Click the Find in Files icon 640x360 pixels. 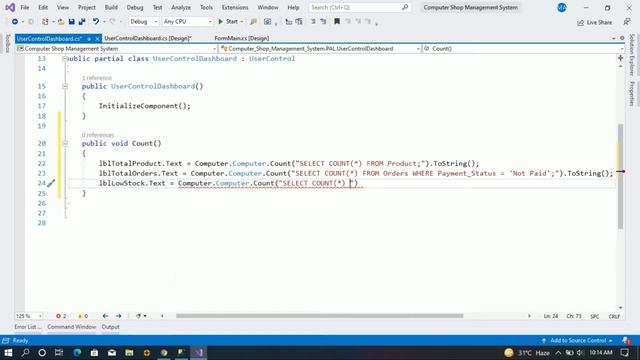point(253,22)
